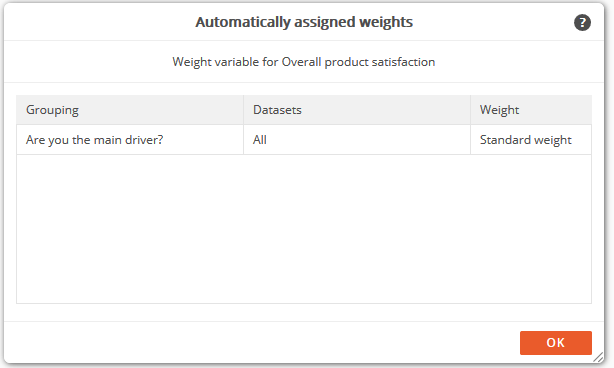The width and height of the screenshot is (614, 368).
Task: Open help via the question mark icon
Action: coord(582,22)
